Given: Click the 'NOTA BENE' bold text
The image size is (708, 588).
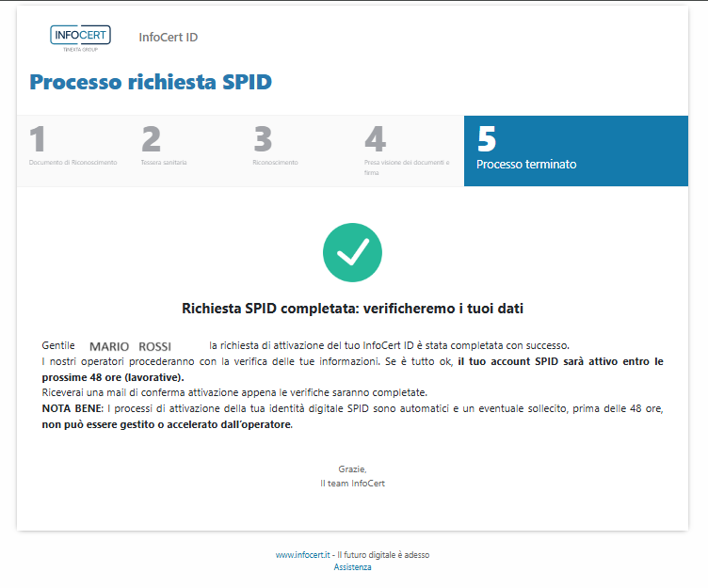Looking at the screenshot, I should 72,408.
